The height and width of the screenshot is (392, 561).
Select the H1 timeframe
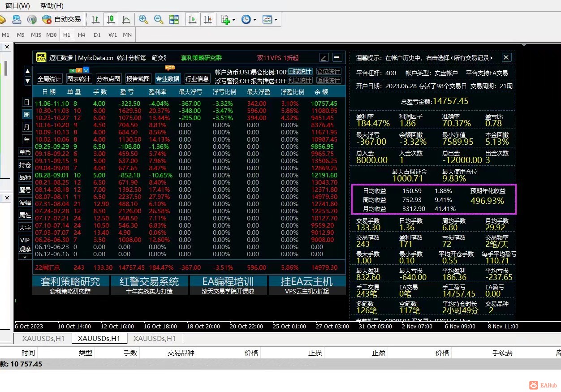66,34
